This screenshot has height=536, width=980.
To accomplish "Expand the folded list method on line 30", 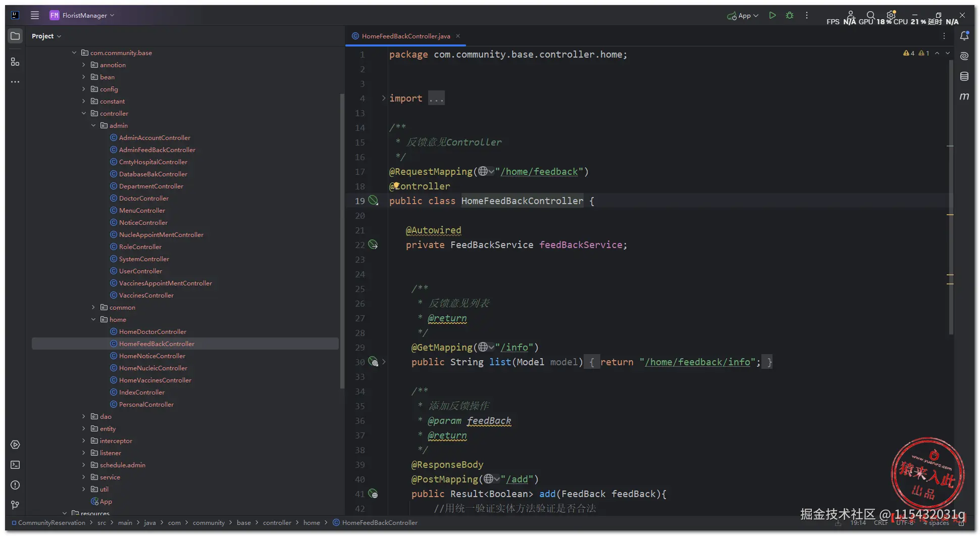I will tap(384, 362).
